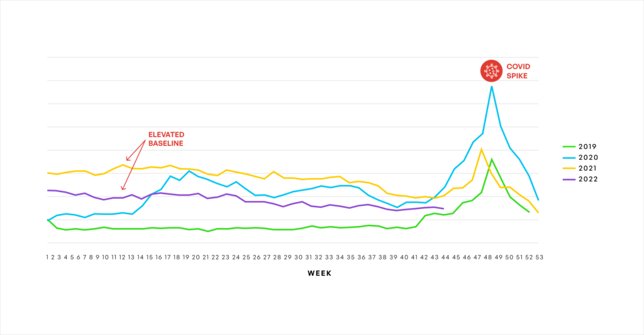This screenshot has height=335, width=644.
Task: Select week 44 on the x-axis
Action: pos(446,258)
